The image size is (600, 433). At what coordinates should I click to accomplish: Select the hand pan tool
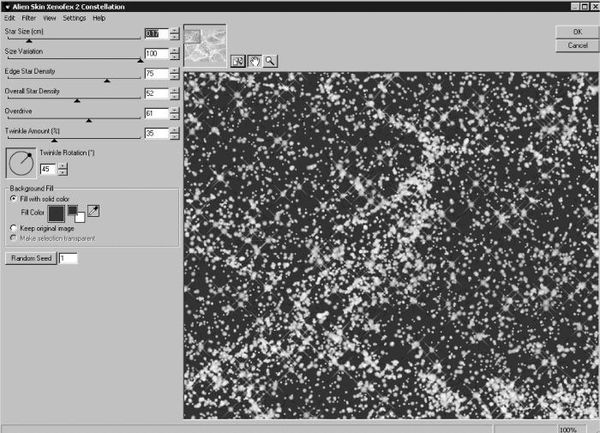click(255, 60)
